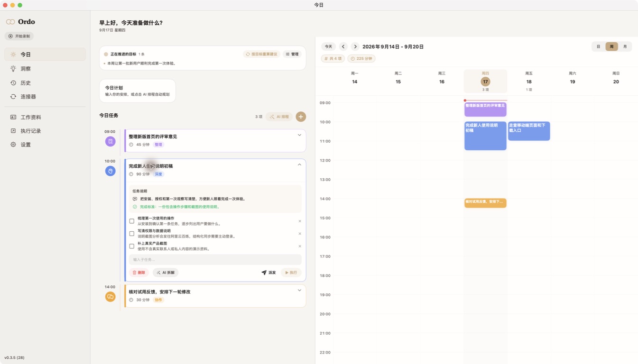Expand the 核对试用反馈 task card
The width and height of the screenshot is (638, 364).
coord(299,290)
